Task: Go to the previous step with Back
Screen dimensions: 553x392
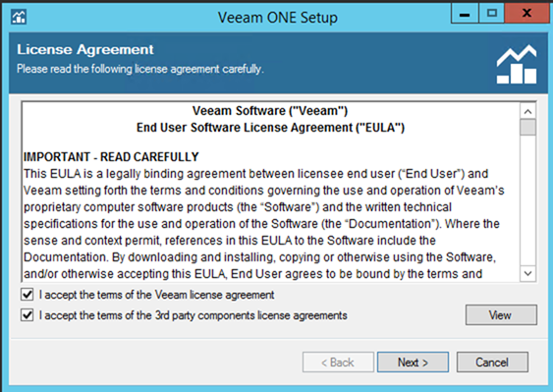Action: (338, 362)
